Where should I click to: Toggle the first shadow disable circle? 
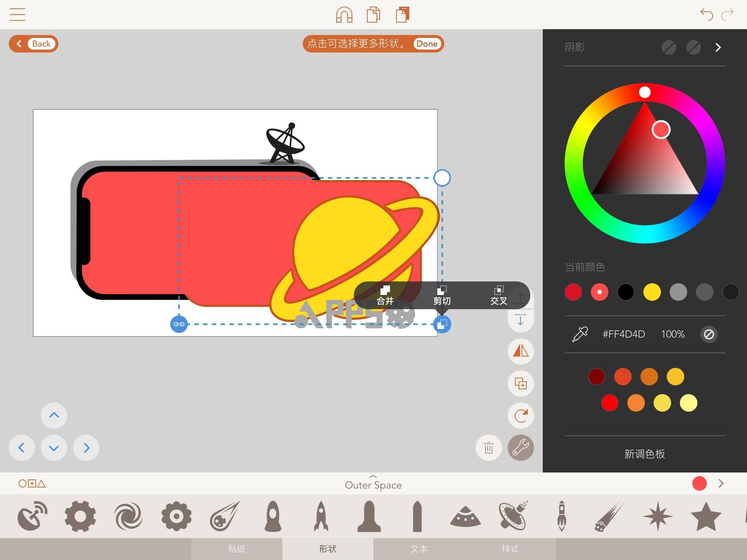click(669, 47)
